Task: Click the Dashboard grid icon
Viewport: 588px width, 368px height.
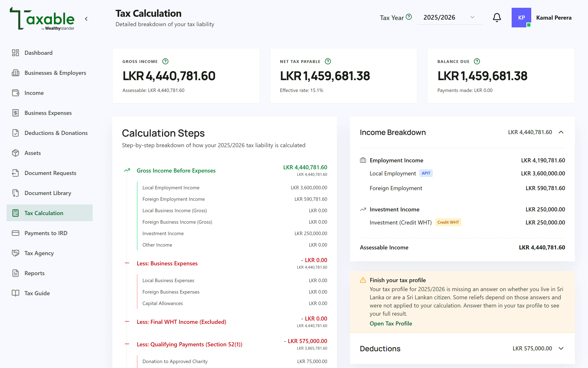Action: point(16,53)
